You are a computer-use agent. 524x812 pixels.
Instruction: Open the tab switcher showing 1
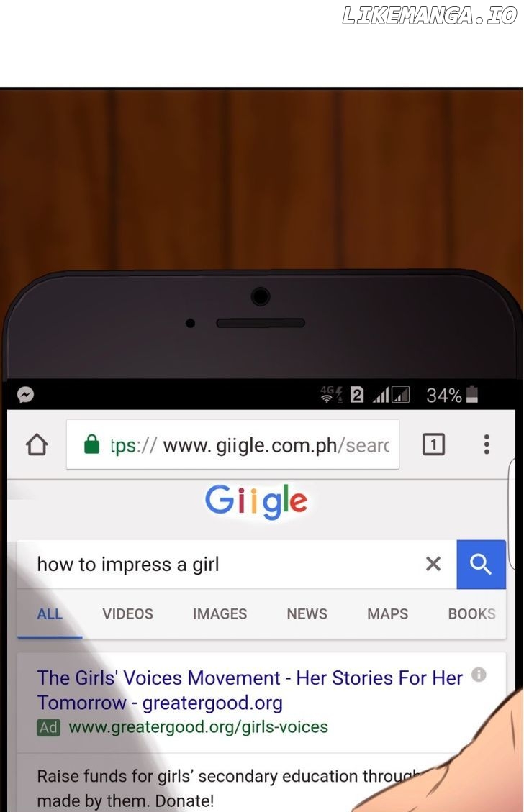(x=433, y=444)
